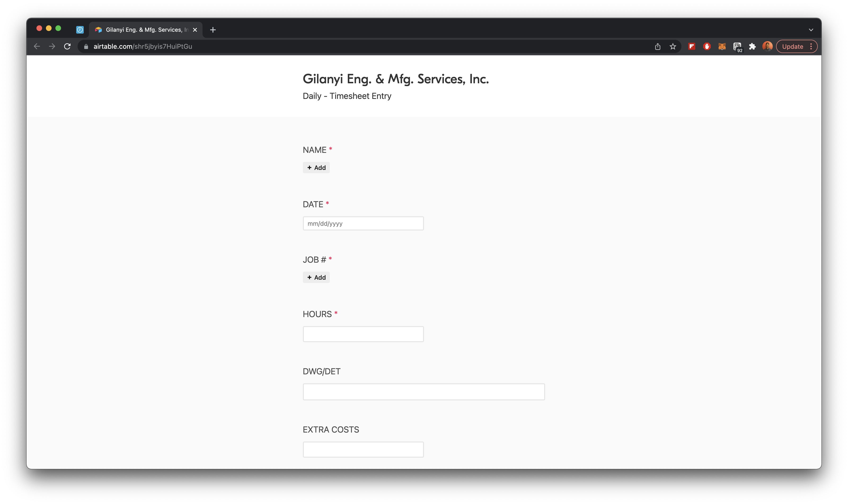Click the share page icon
The width and height of the screenshot is (848, 504).
[658, 47]
